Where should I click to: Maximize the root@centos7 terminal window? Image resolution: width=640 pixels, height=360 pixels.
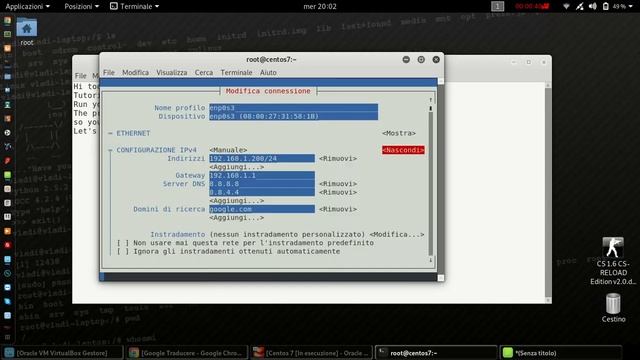pyautogui.click(x=421, y=60)
